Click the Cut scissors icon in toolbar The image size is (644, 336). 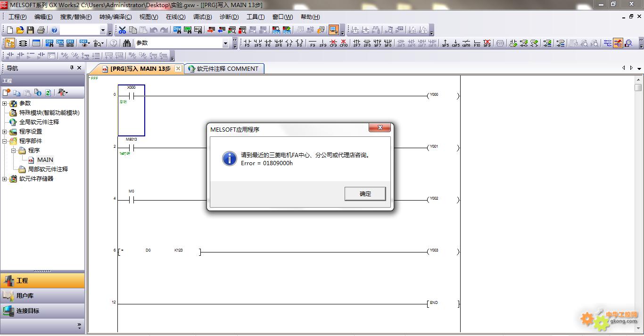pyautogui.click(x=122, y=30)
